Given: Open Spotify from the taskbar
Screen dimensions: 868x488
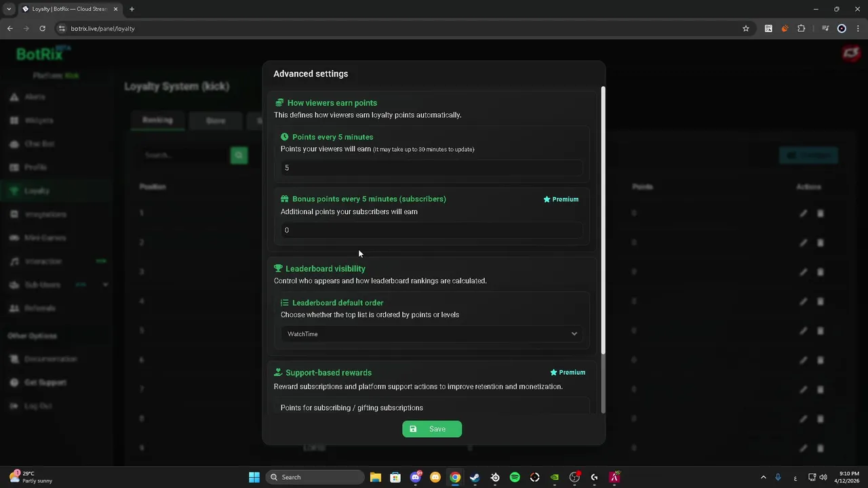Looking at the screenshot, I should tap(515, 477).
